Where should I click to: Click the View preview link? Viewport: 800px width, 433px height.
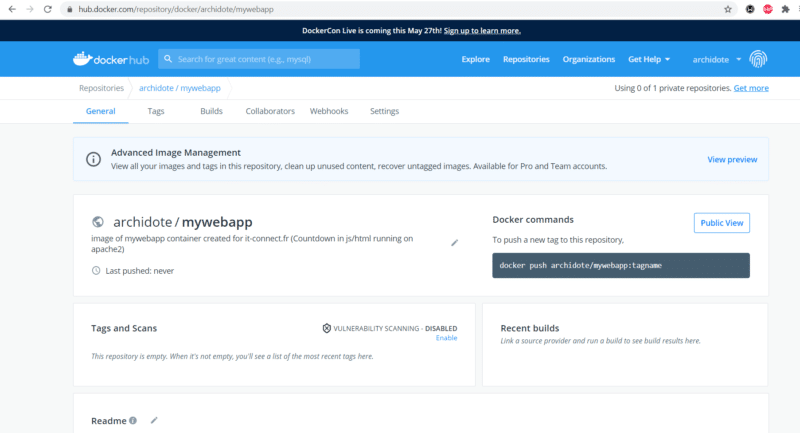tap(732, 160)
